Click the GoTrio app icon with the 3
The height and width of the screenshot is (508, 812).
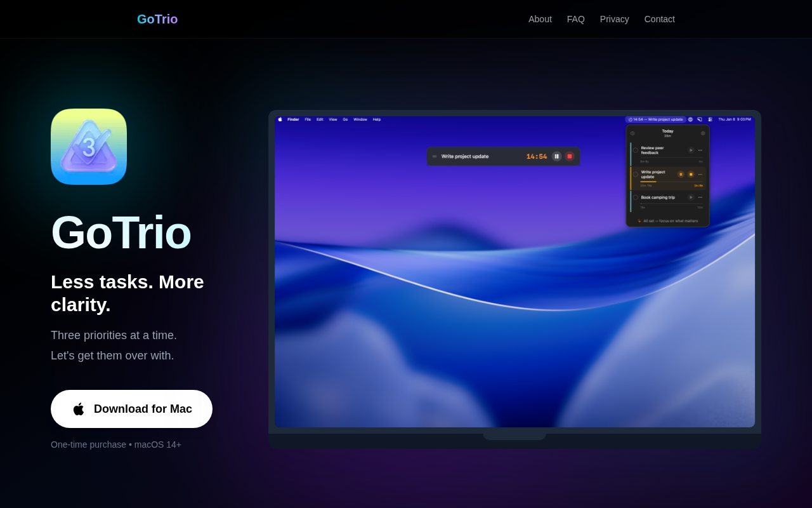coord(89,147)
